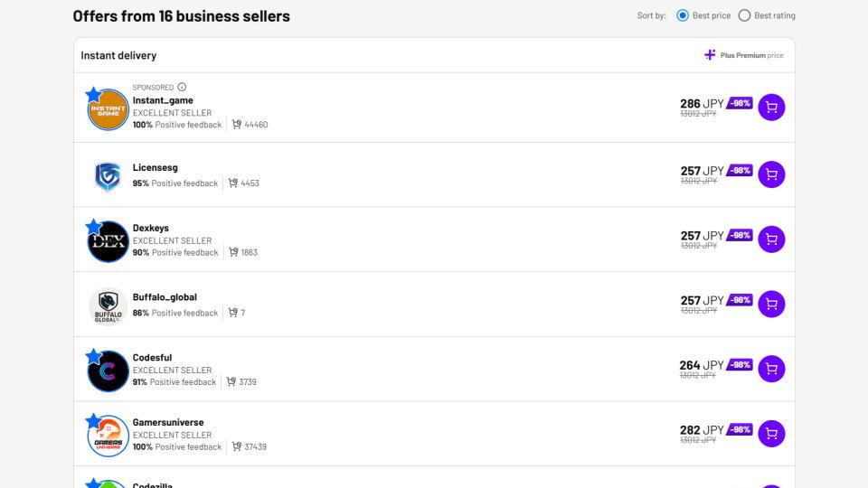Click the Plus Premium price label
Screen dimensions: 868x488
[751, 55]
